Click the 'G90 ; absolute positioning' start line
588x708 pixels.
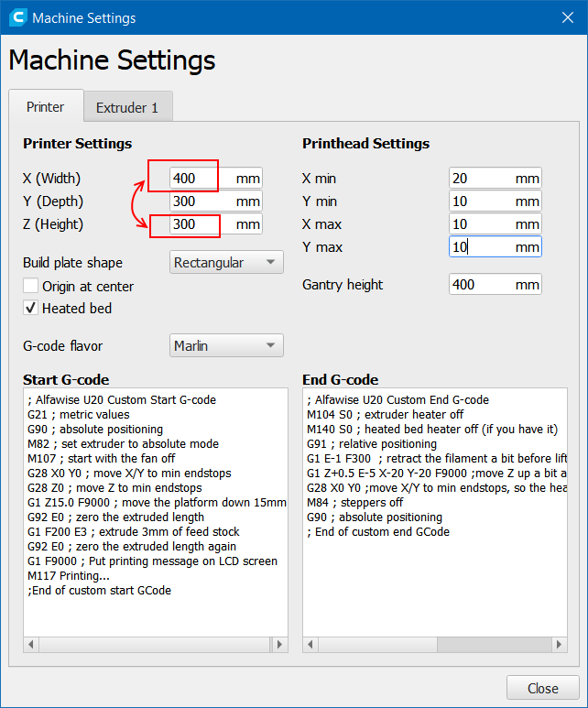point(95,429)
